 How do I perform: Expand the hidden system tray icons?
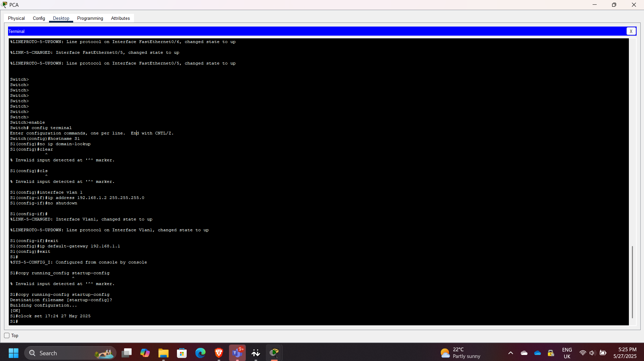pos(511,353)
